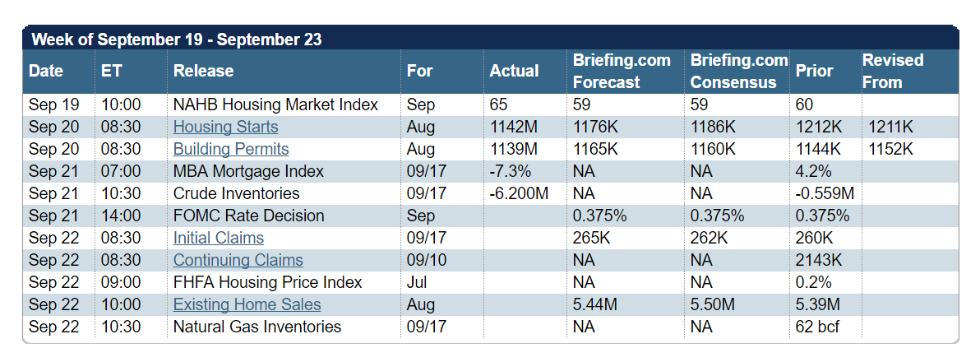Click the ET column header

pos(111,72)
